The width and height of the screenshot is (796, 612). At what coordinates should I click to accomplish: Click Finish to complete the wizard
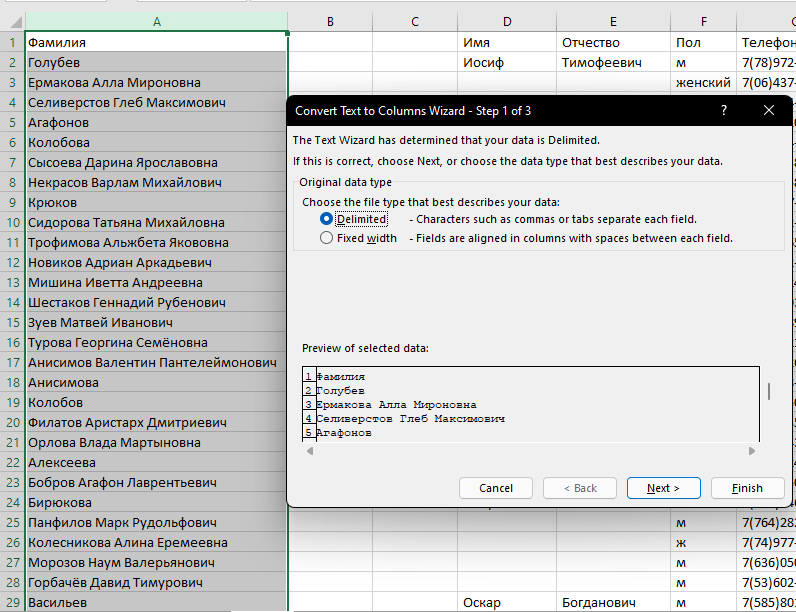pyautogui.click(x=747, y=488)
